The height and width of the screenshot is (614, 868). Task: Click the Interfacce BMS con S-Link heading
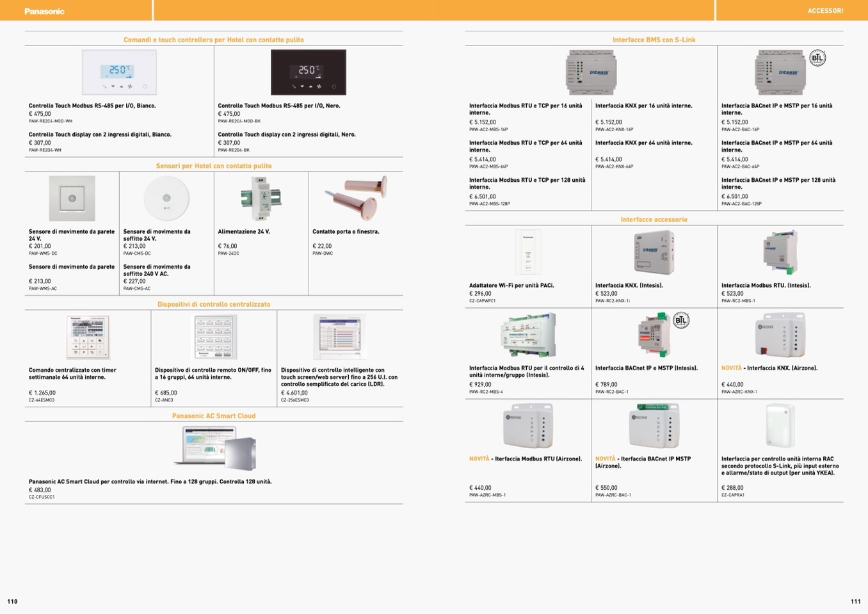[x=654, y=40]
